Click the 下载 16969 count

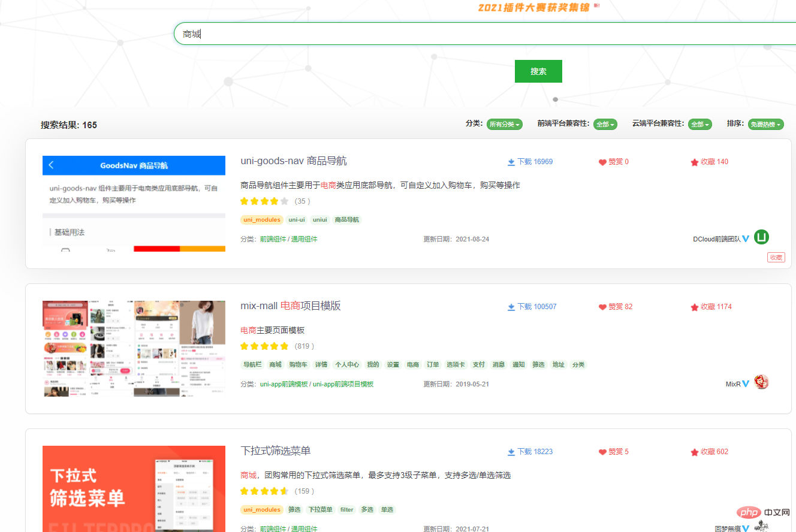(x=535, y=162)
